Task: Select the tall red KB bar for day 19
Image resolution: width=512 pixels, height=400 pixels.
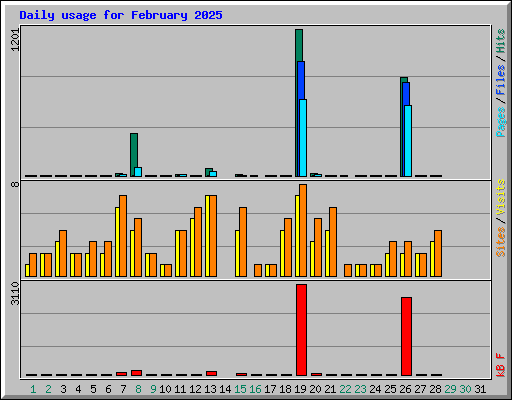Action: 301,330
